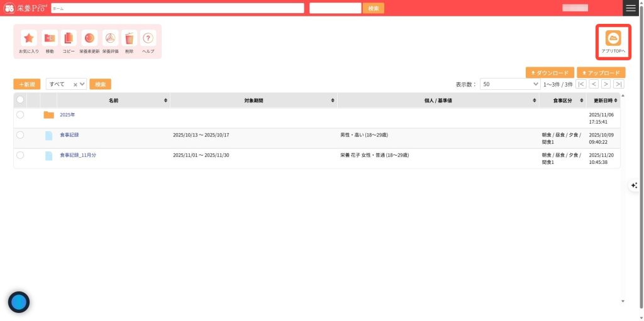Viewport: 644px width, 321px height.
Task: Open the すべて filter dropdown
Action: (x=66, y=84)
